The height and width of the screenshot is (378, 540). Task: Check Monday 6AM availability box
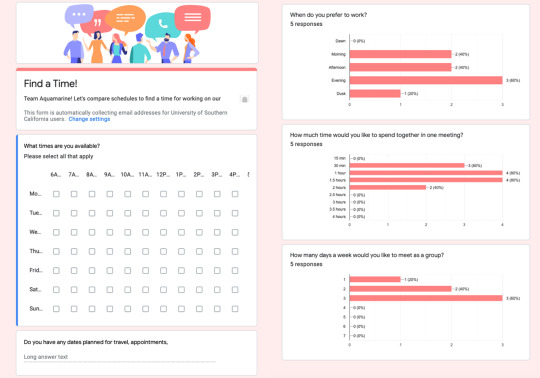tap(56, 194)
